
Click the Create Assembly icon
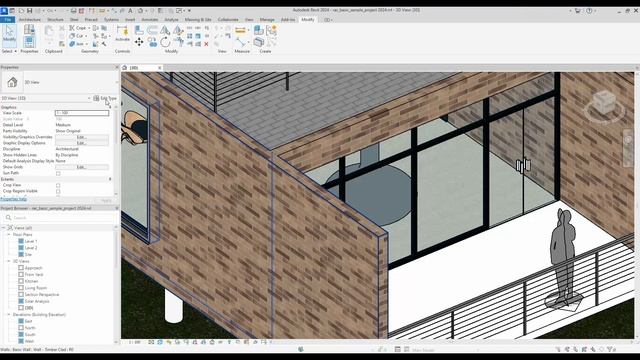(x=259, y=30)
